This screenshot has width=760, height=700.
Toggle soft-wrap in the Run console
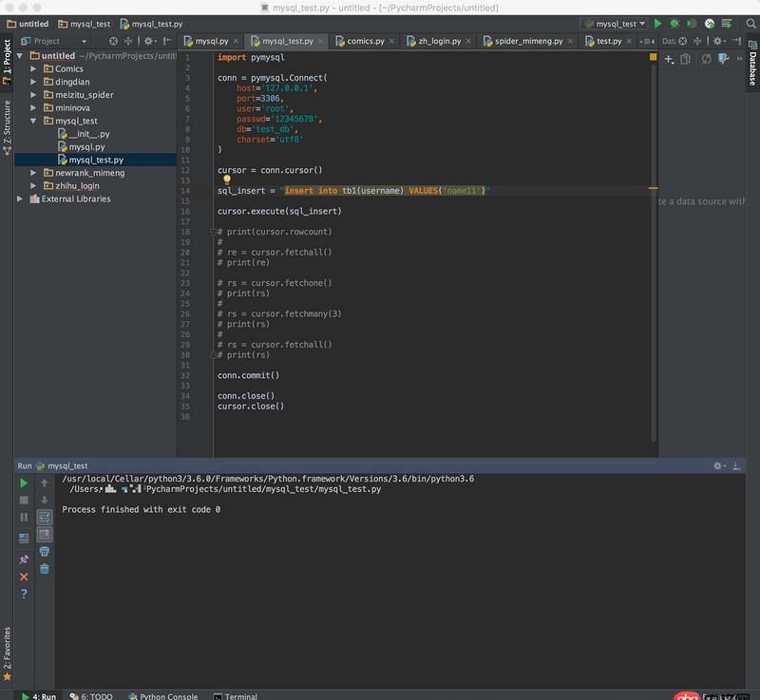coord(44,518)
